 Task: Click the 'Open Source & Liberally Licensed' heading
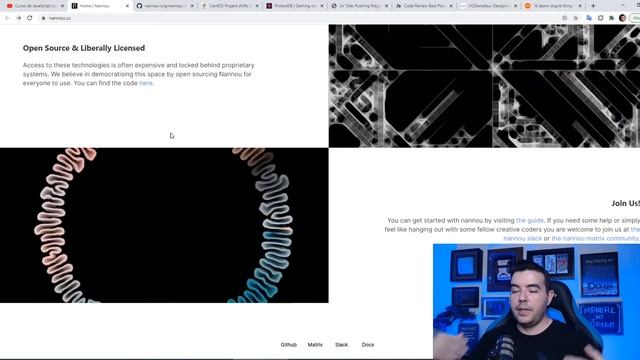coord(84,48)
